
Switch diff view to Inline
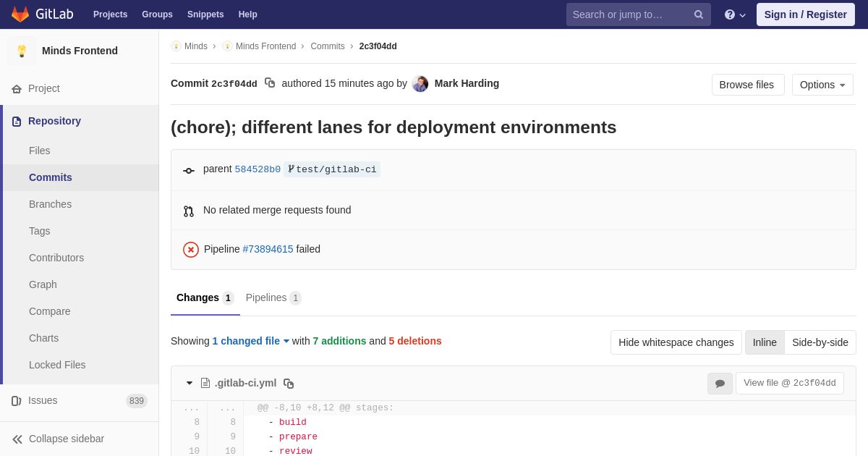pos(765,342)
